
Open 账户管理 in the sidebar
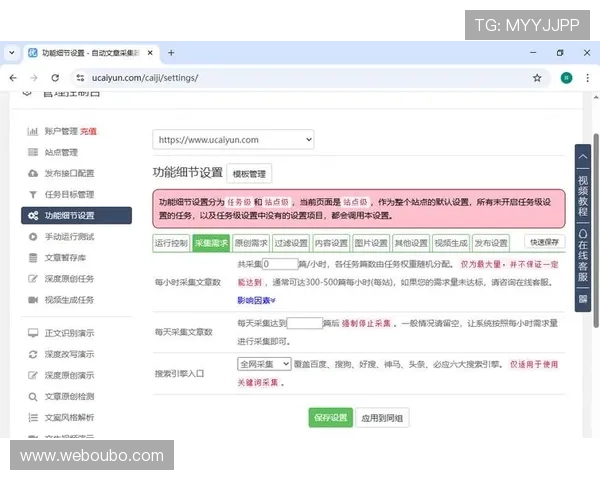point(61,131)
